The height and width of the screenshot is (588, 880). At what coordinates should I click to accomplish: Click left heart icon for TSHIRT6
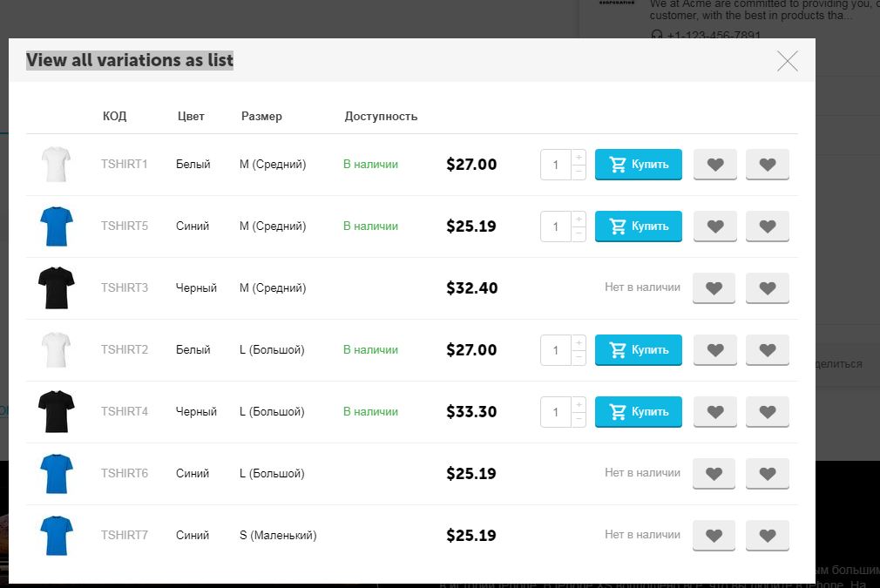click(x=714, y=474)
